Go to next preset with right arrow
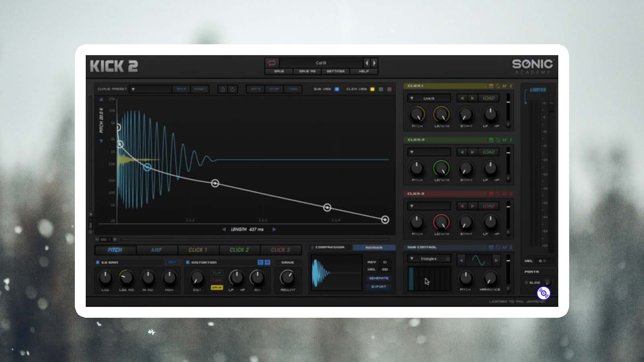 (x=374, y=63)
